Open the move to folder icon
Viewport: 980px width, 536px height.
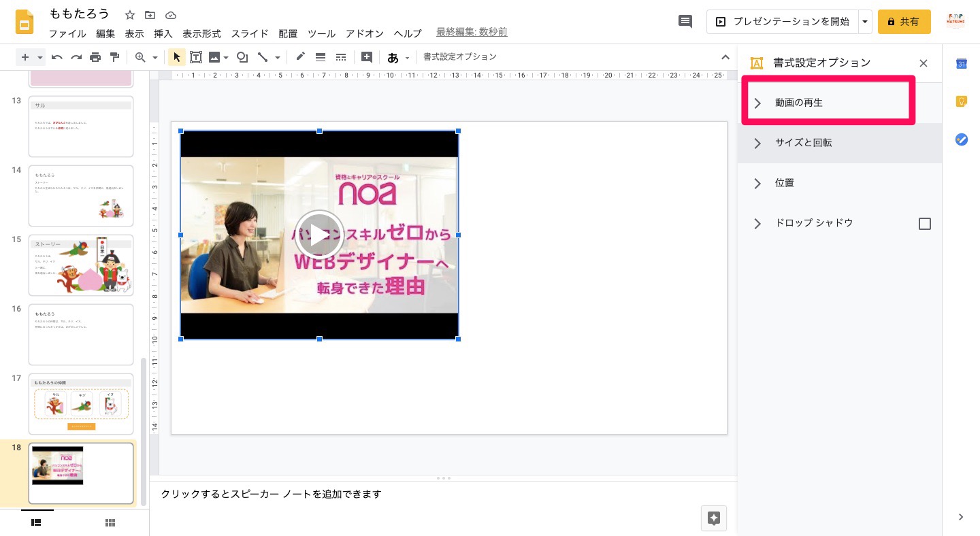pos(150,15)
